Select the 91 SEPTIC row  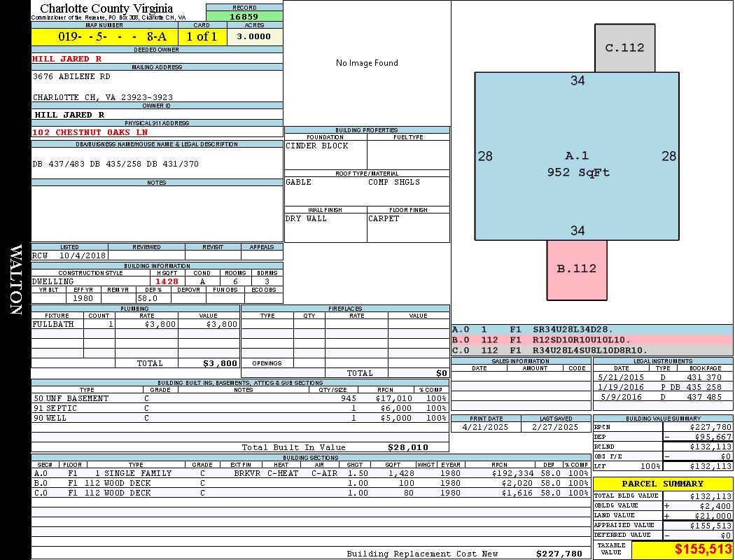point(240,408)
